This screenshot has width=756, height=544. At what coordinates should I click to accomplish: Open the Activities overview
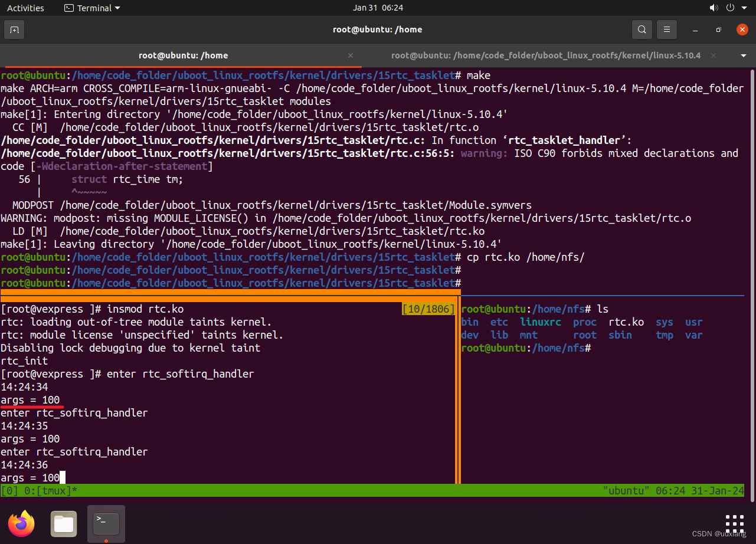(x=25, y=8)
